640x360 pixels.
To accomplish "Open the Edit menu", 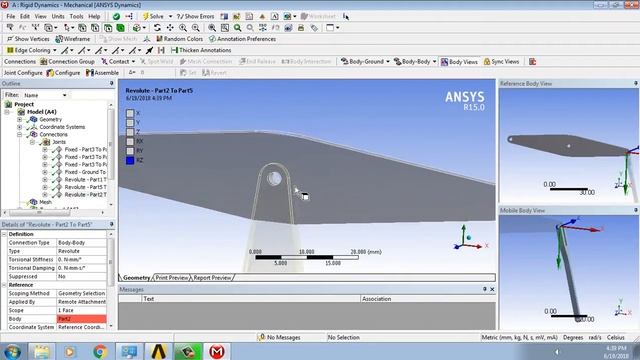I will point(25,16).
